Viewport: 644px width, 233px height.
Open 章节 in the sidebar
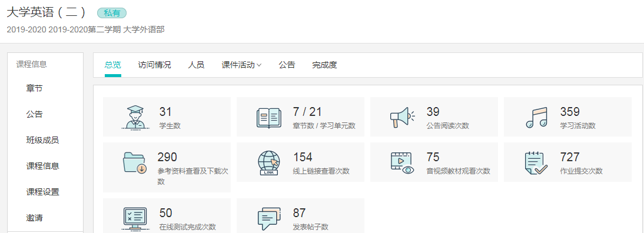pyautogui.click(x=35, y=89)
